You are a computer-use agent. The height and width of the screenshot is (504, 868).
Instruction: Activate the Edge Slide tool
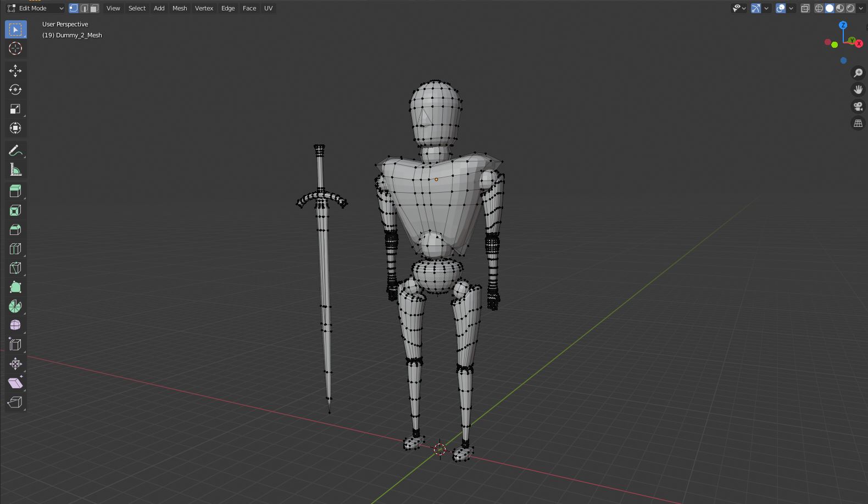(x=15, y=345)
